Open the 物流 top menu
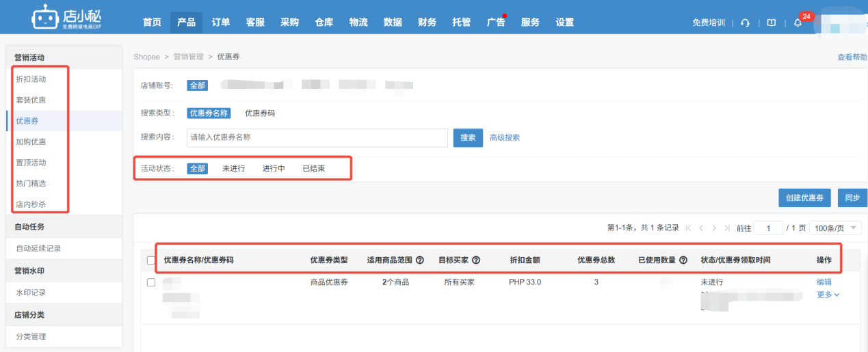This screenshot has height=352, width=868. (x=358, y=23)
